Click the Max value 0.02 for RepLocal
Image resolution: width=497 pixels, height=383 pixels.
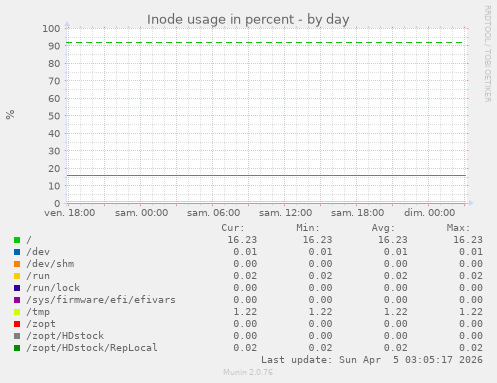click(471, 348)
